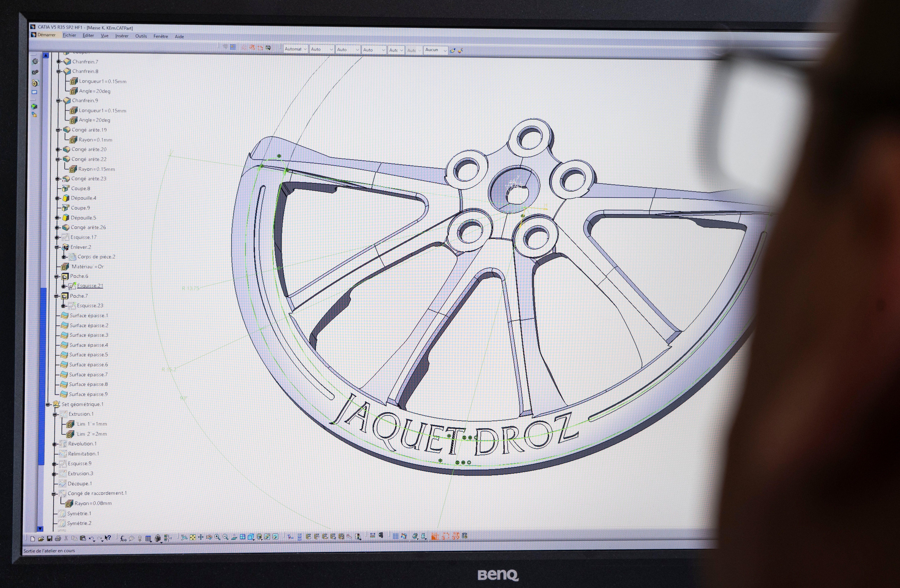Save the part using the floppy icon
This screenshot has width=900, height=588.
tap(49, 539)
